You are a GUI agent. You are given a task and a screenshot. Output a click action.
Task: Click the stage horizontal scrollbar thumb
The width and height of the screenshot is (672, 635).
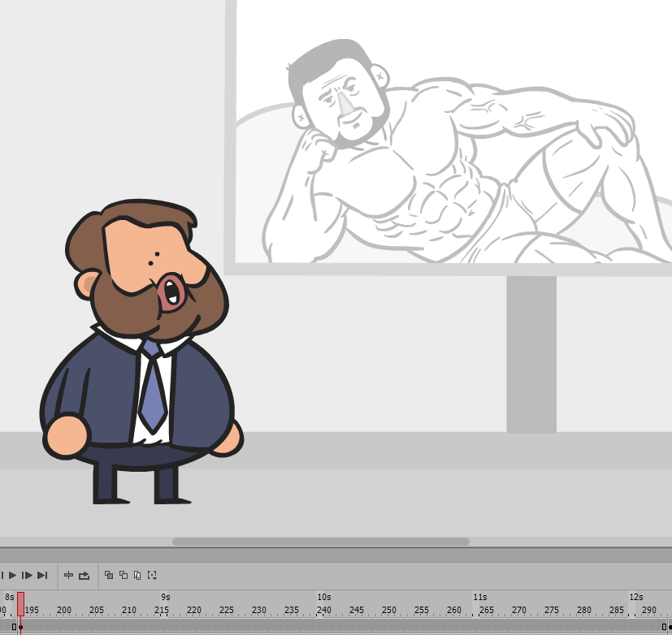point(321,542)
